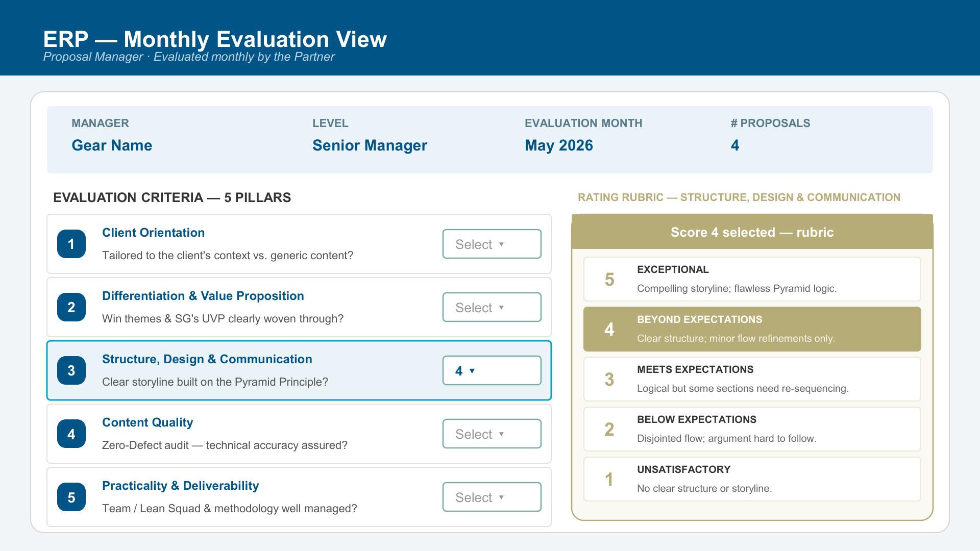Open the Differentiation & Value Proposition score dropdown
Viewport: 980px width, 551px height.
(x=492, y=307)
